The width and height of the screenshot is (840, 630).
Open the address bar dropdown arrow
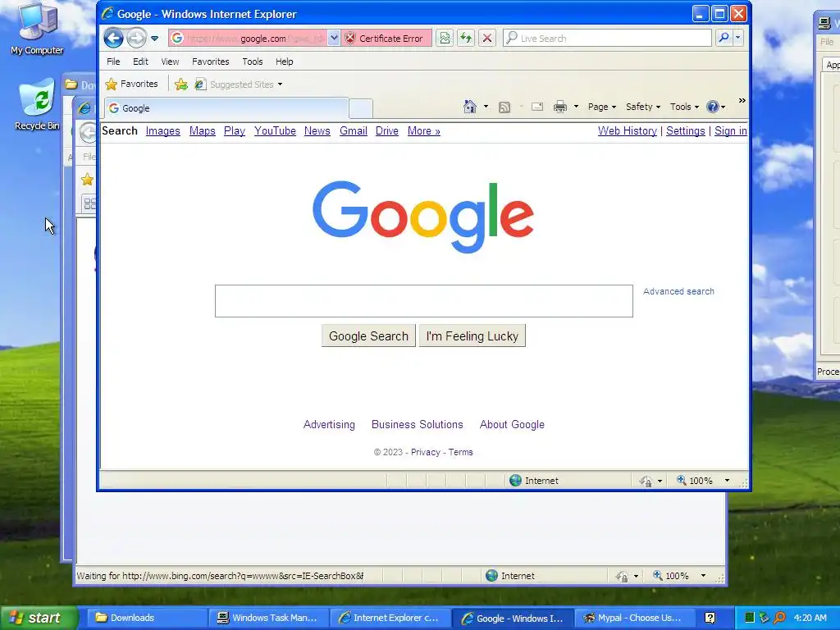[x=333, y=38]
